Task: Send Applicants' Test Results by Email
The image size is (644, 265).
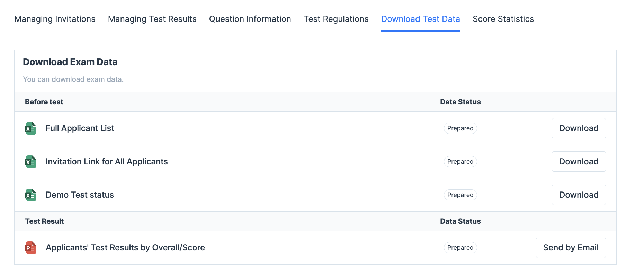Action: tap(571, 248)
